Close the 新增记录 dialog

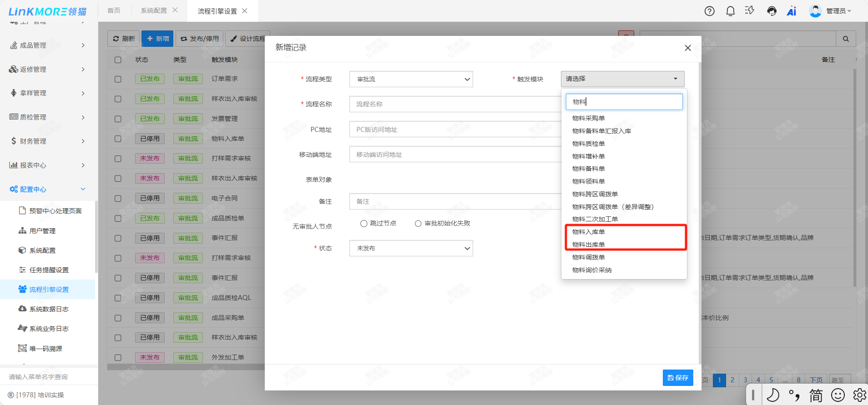[x=687, y=48]
